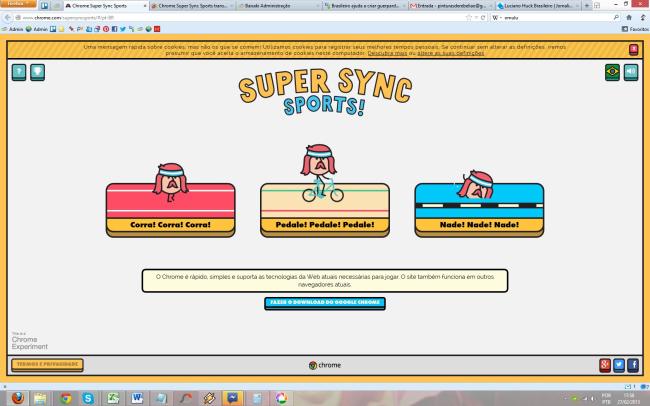Go back with the browser back arrow
650x406 pixels.
coord(7,18)
